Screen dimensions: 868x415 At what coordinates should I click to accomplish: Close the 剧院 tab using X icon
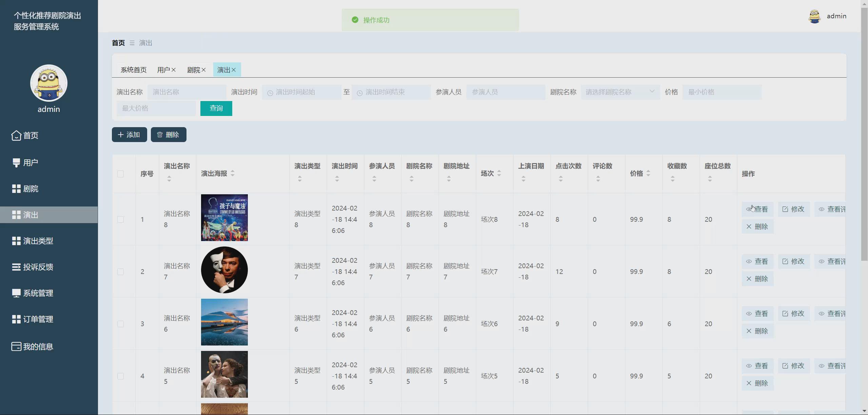coord(203,70)
